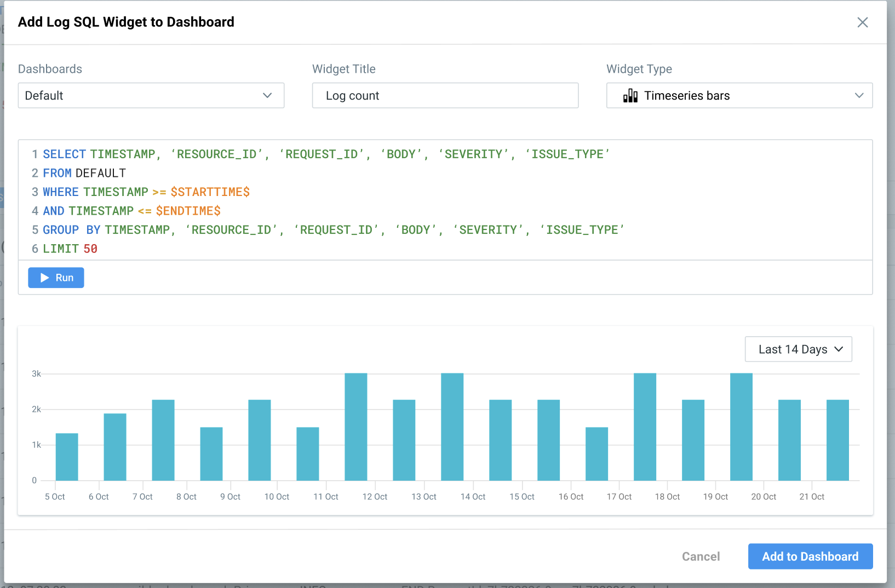Click the bar for 5 Oct
The height and width of the screenshot is (588, 895).
(x=67, y=457)
